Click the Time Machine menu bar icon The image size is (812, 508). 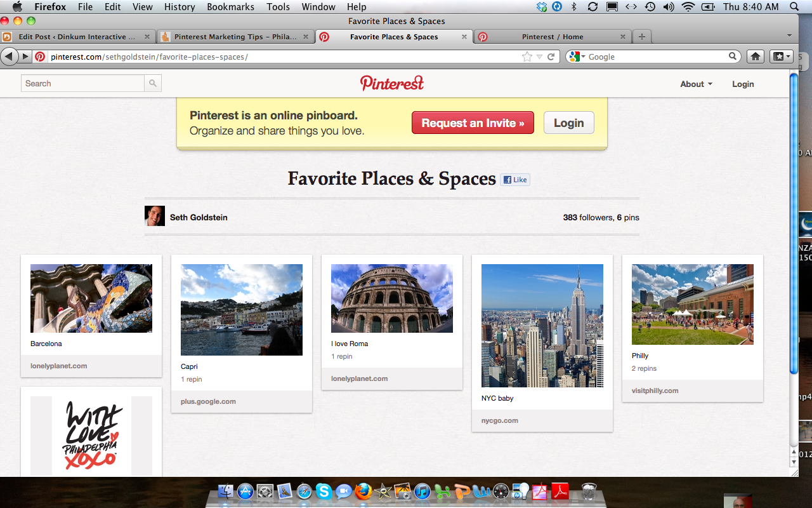pos(650,7)
